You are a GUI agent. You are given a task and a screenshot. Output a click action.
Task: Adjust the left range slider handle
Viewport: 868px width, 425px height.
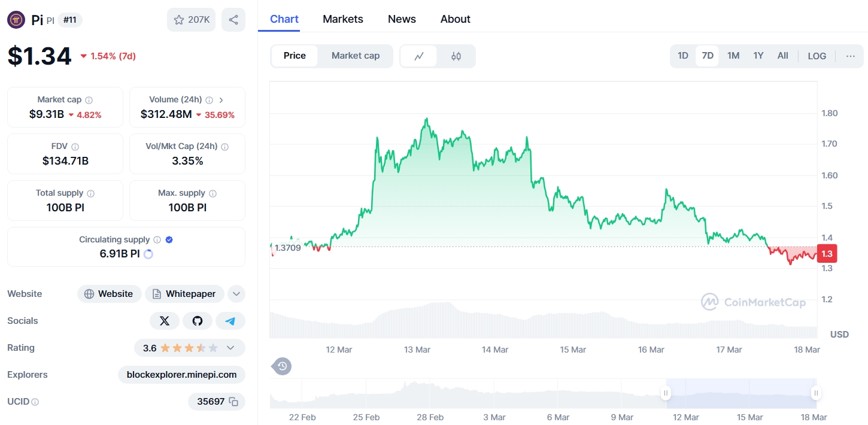click(x=666, y=393)
